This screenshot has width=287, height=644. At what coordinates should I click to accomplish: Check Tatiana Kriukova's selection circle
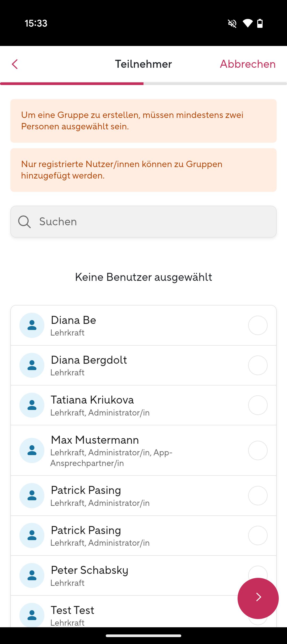coord(258,405)
